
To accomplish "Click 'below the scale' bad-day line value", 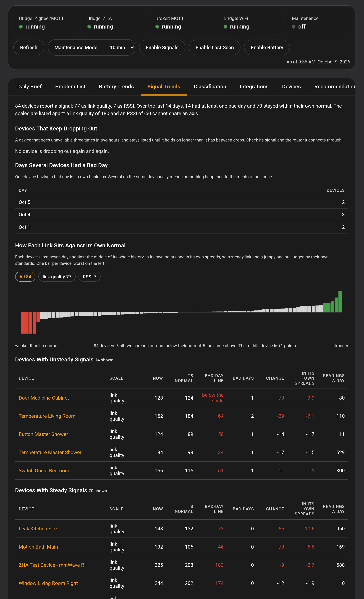I will click(213, 398).
